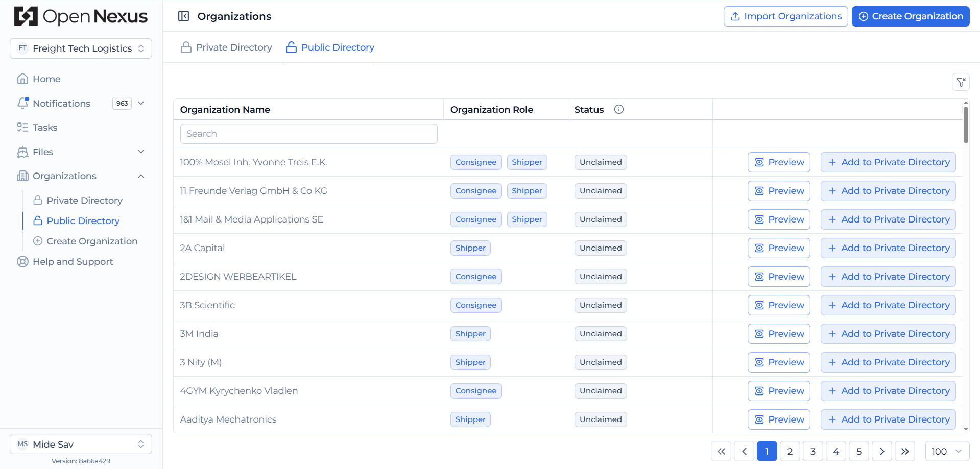This screenshot has width=980, height=469.
Task: Preview the 3B Scientific organization
Action: pos(779,305)
